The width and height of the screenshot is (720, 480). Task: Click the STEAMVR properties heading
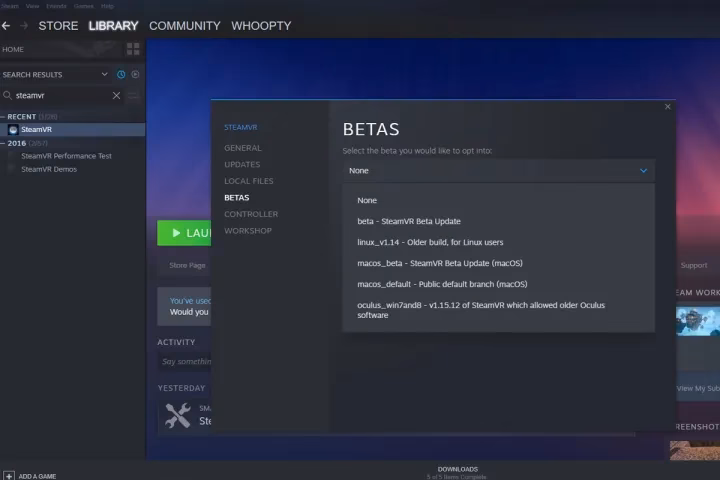click(241, 127)
